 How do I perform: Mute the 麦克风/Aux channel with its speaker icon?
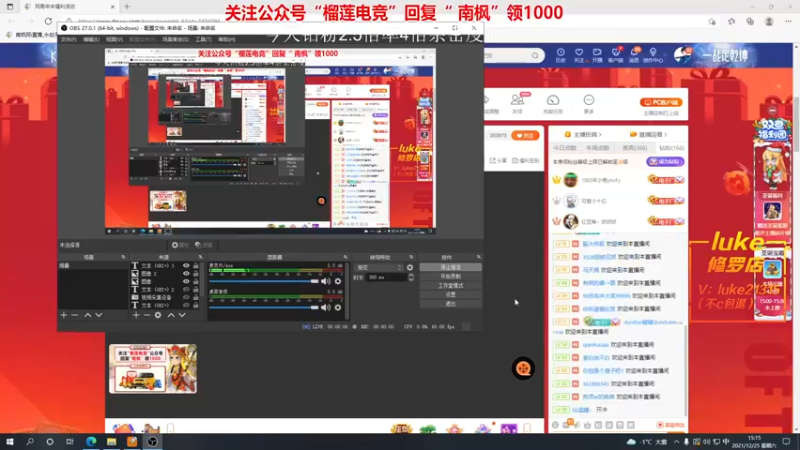[x=326, y=281]
